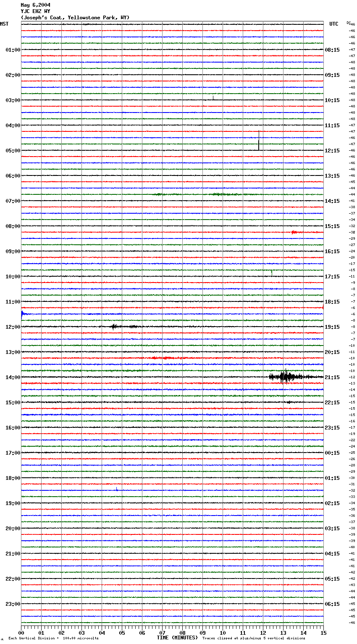Select the 18:00 MST time label
Screen dimensions: 357x644
coord(13,478)
